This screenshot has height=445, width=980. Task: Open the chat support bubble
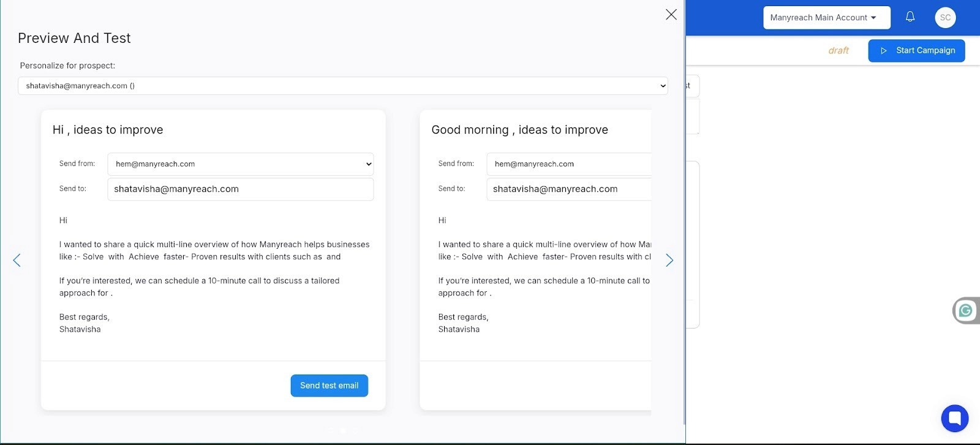coord(954,419)
